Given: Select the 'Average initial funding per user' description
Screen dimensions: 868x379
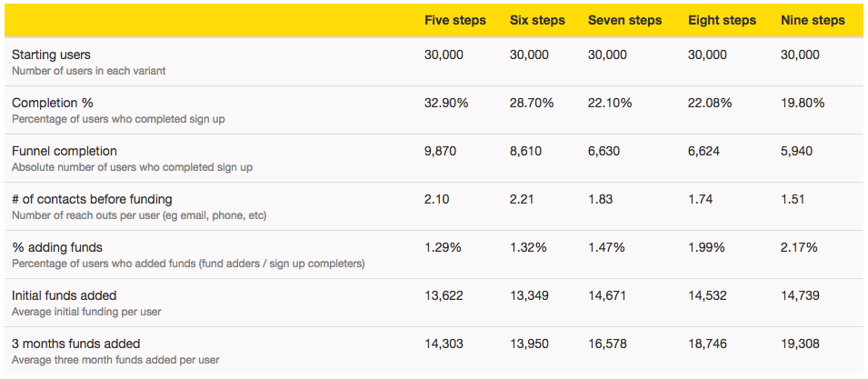Looking at the screenshot, I should [x=86, y=312].
